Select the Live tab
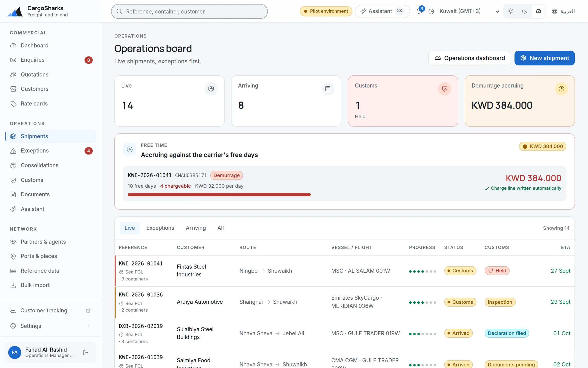This screenshot has width=588, height=368. coord(130,228)
